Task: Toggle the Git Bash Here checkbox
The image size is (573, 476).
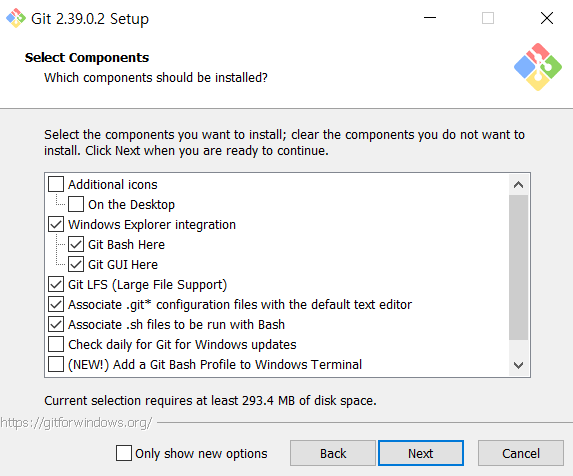Action: pyautogui.click(x=76, y=244)
